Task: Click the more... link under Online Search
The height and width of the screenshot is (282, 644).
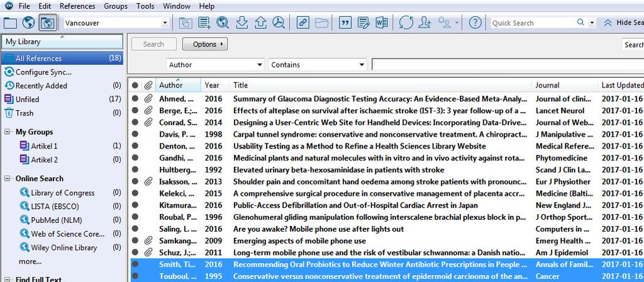Action: 30,261
